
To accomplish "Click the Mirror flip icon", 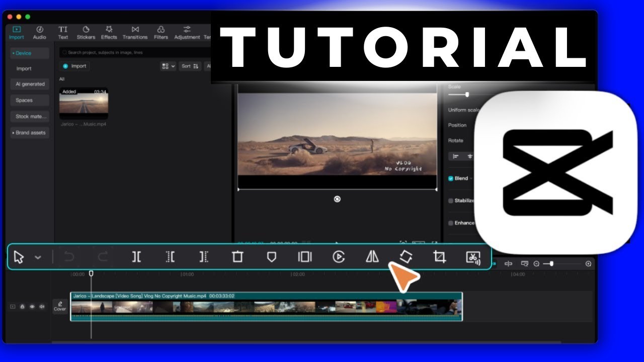I will click(372, 257).
